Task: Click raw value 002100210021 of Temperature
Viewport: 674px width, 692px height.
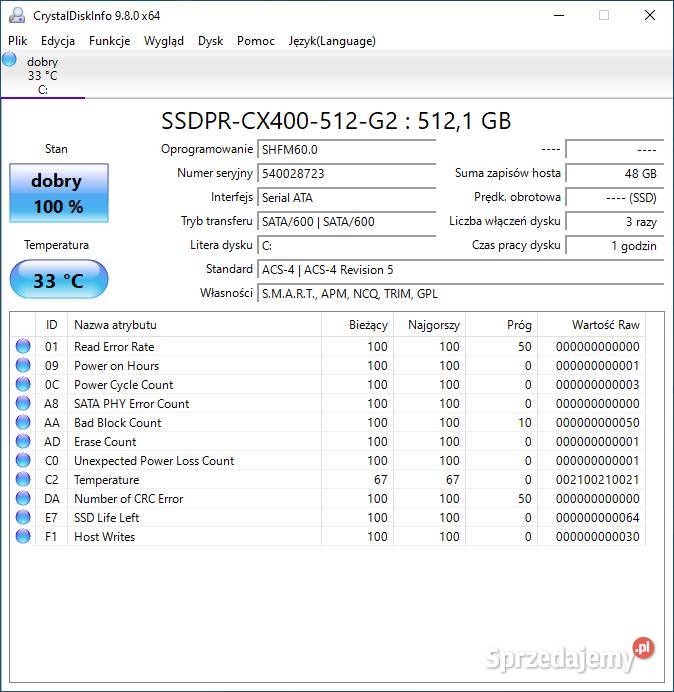Action: point(598,480)
